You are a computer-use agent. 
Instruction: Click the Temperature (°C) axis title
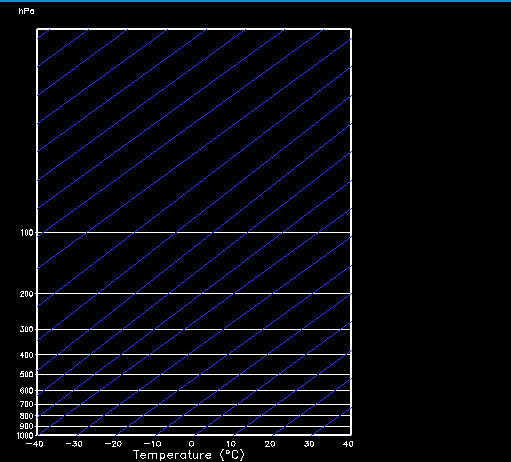[x=189, y=455]
